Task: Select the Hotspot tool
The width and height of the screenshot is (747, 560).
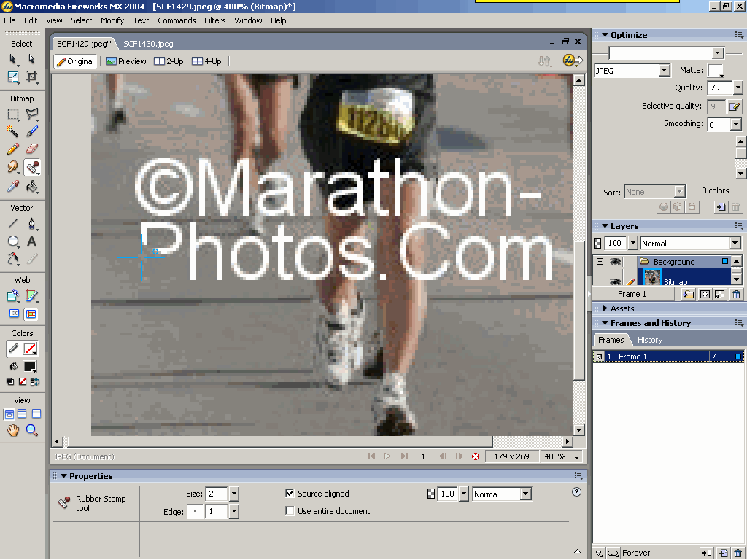Action: tap(13, 296)
